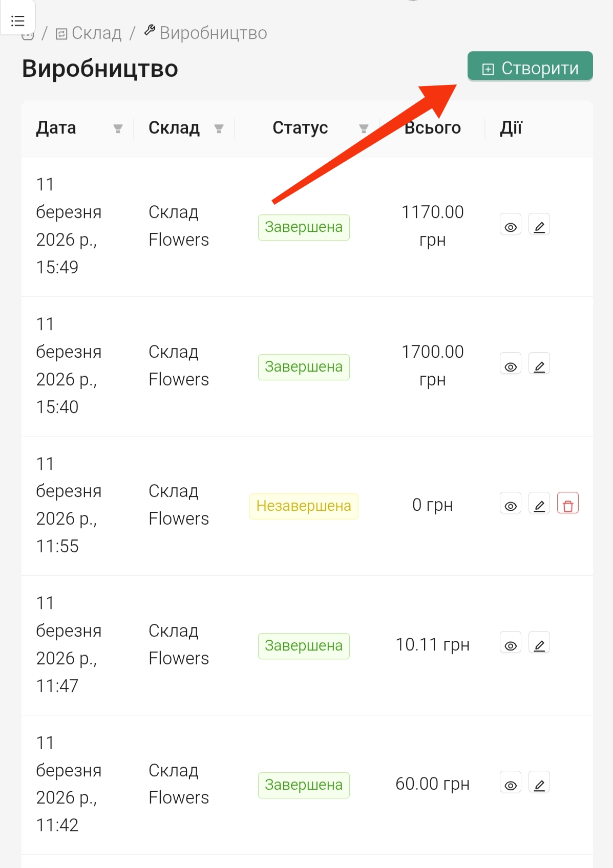Click the Створити button
The image size is (613, 868).
(530, 68)
